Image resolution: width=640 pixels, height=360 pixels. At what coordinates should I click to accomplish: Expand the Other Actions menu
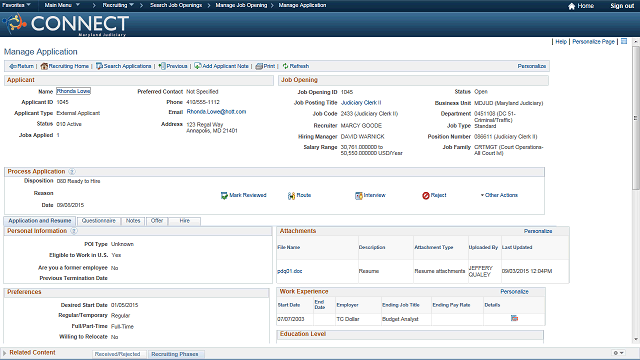pyautogui.click(x=499, y=195)
